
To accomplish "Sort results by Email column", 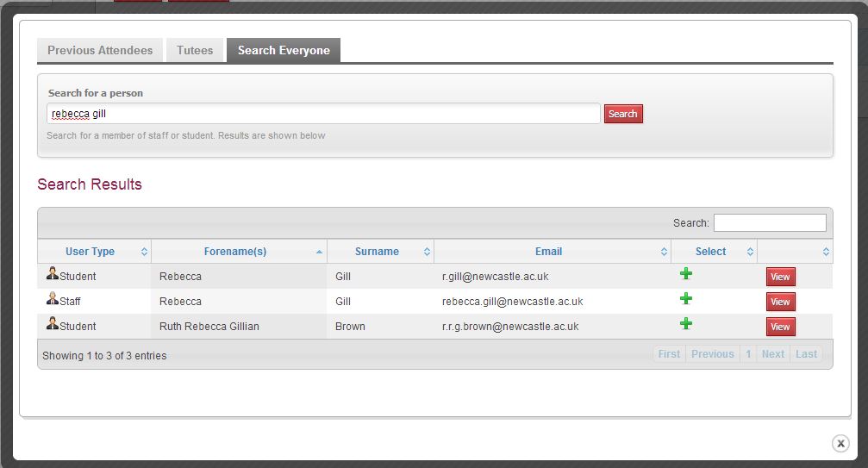I will (x=548, y=252).
